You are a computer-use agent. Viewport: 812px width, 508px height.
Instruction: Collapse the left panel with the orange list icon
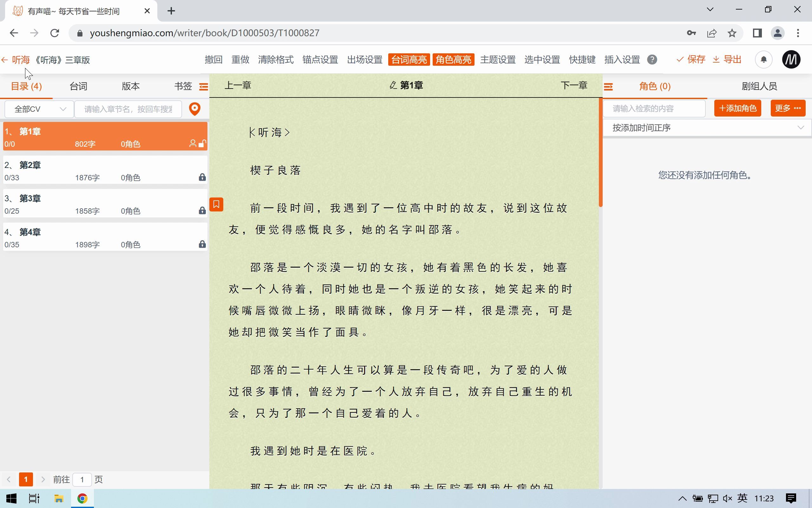204,87
